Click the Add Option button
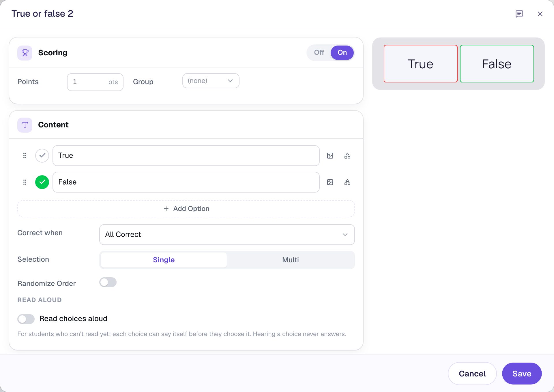Image resolution: width=554 pixels, height=392 pixels. [186, 209]
